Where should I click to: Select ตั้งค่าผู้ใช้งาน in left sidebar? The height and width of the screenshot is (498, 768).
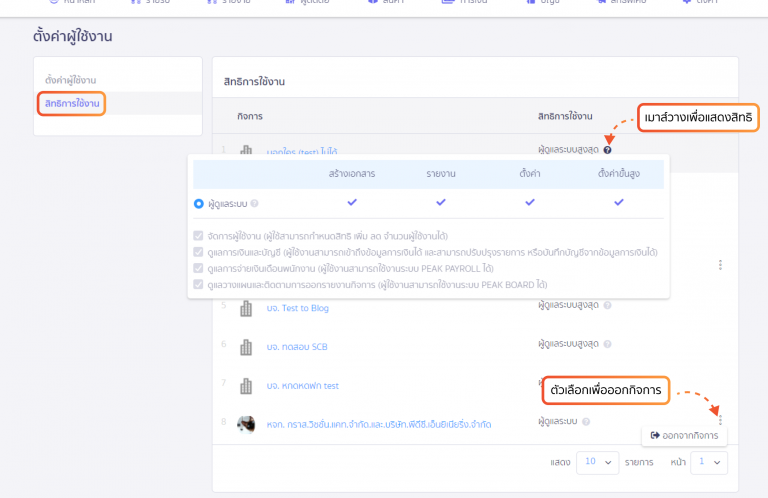71,79
